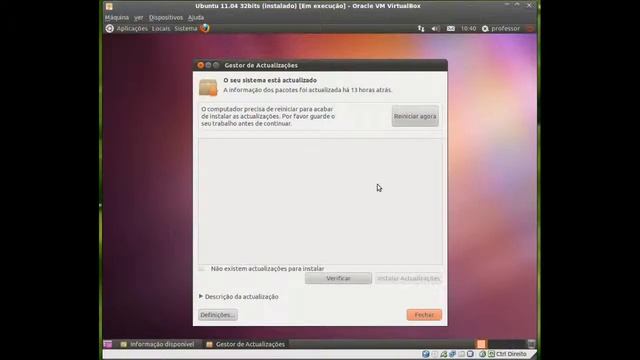Click the red power session icon
The image size is (640, 360).
[530, 29]
